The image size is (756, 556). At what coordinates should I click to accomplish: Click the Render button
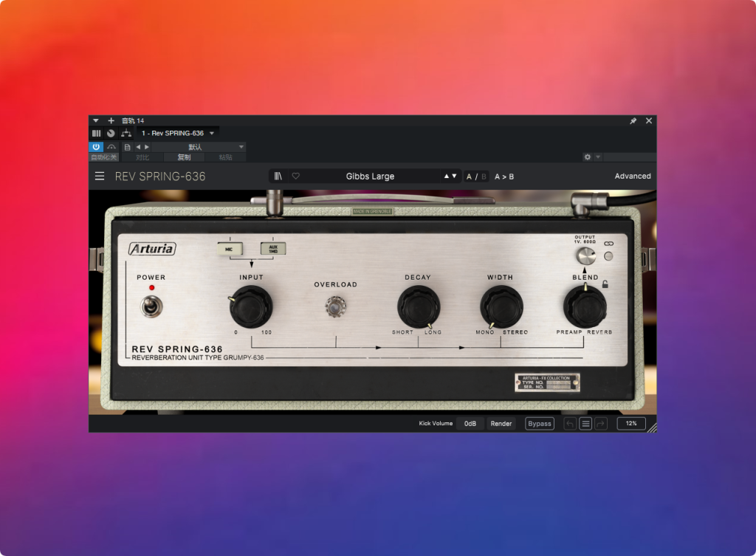click(501, 423)
